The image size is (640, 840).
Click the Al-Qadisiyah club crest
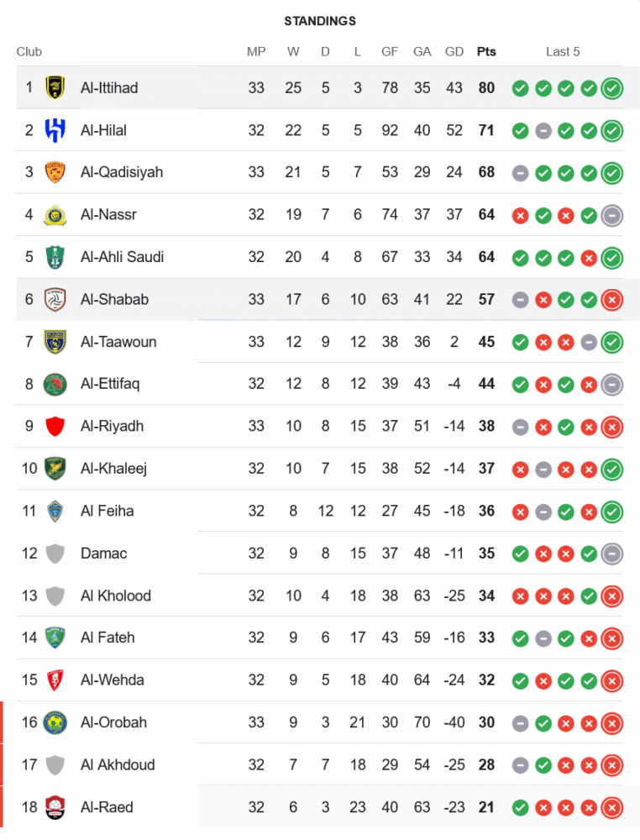point(55,172)
